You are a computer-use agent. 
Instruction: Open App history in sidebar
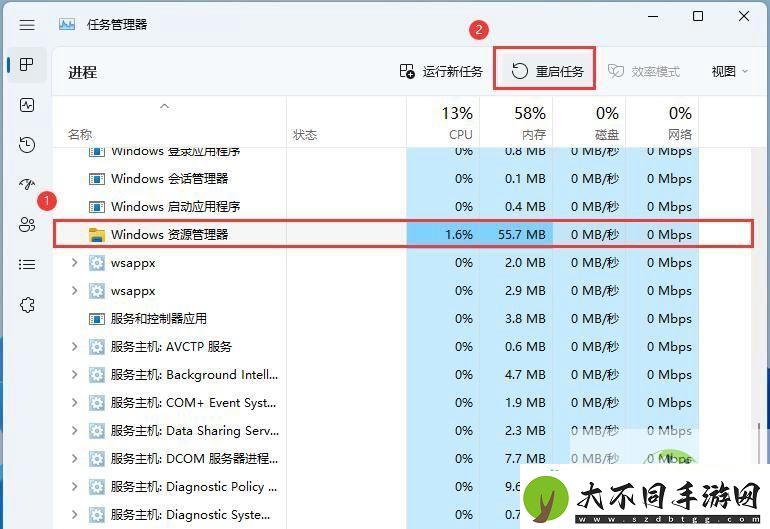click(x=27, y=144)
